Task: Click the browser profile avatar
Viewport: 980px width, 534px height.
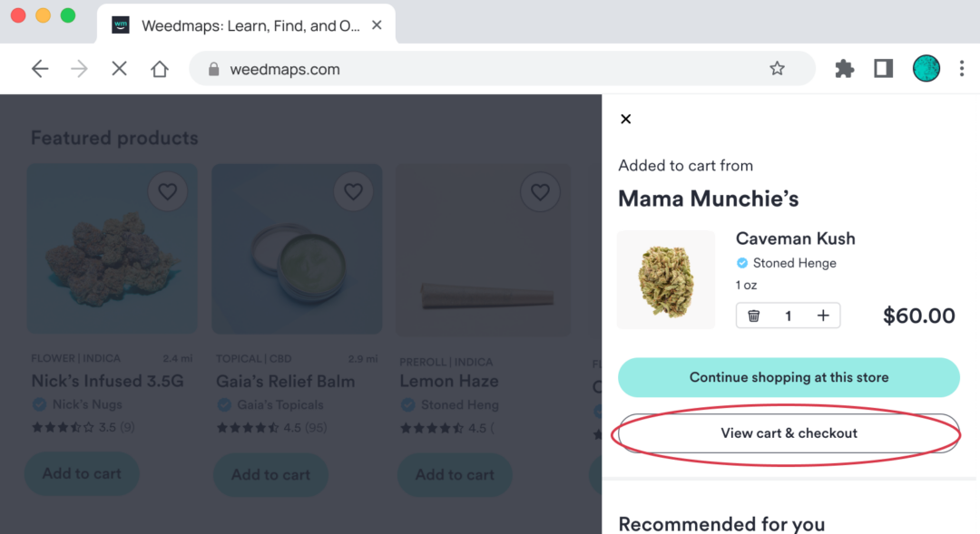Action: coord(926,68)
